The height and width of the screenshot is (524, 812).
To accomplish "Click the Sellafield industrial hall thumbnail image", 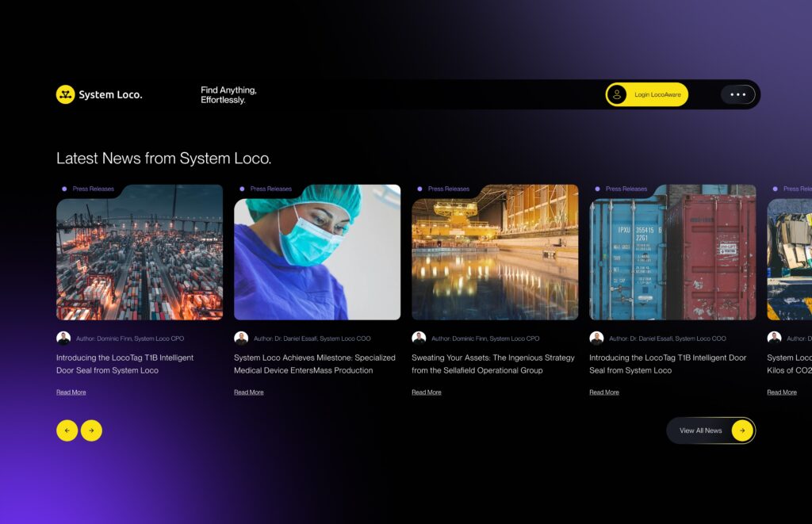I will (495, 254).
